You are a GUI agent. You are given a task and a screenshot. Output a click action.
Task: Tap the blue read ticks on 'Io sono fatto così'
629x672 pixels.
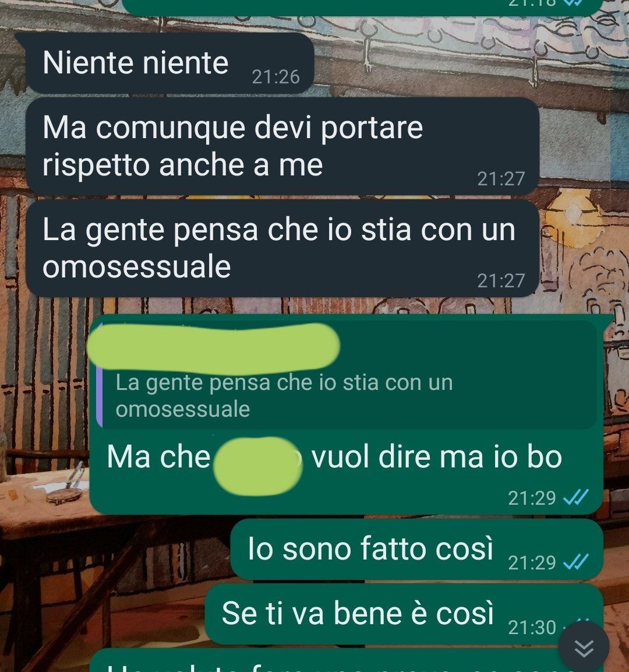coord(575,562)
